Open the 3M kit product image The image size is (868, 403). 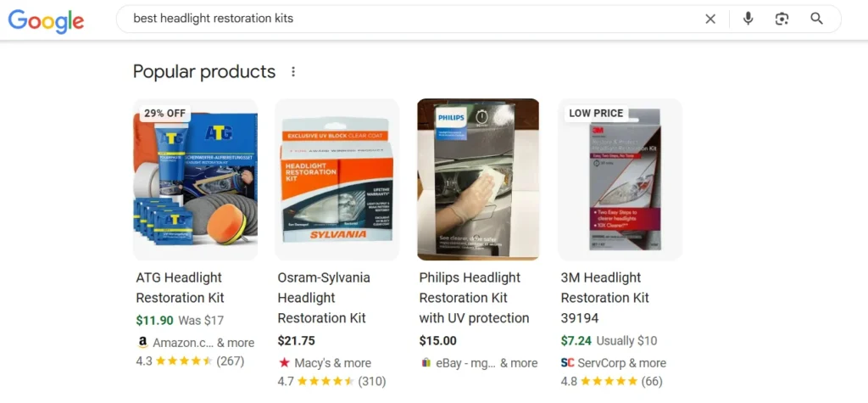[620, 180]
